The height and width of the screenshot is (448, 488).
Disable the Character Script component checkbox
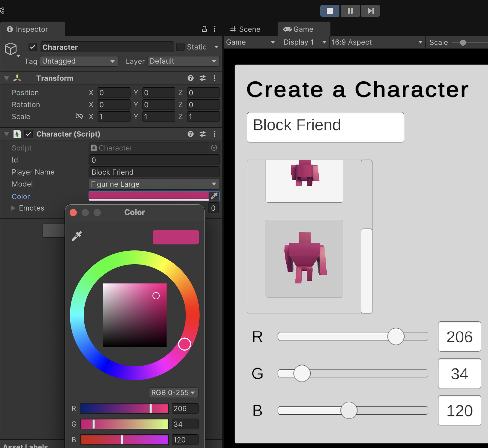[x=29, y=134]
